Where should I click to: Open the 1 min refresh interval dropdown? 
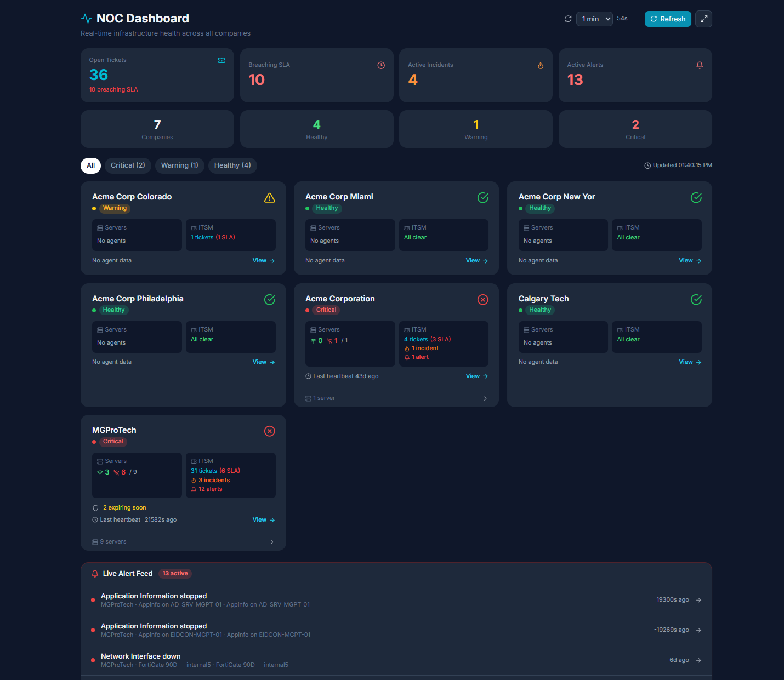coord(594,19)
